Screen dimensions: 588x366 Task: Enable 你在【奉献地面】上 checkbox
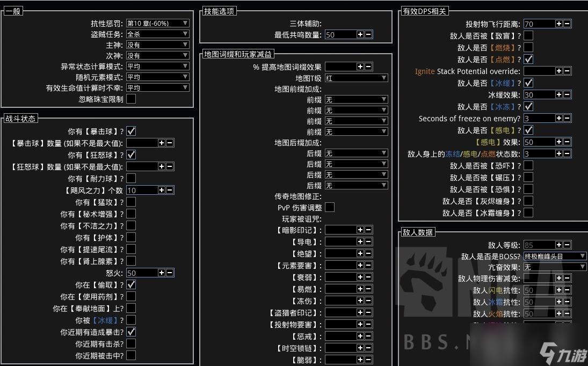(x=131, y=308)
